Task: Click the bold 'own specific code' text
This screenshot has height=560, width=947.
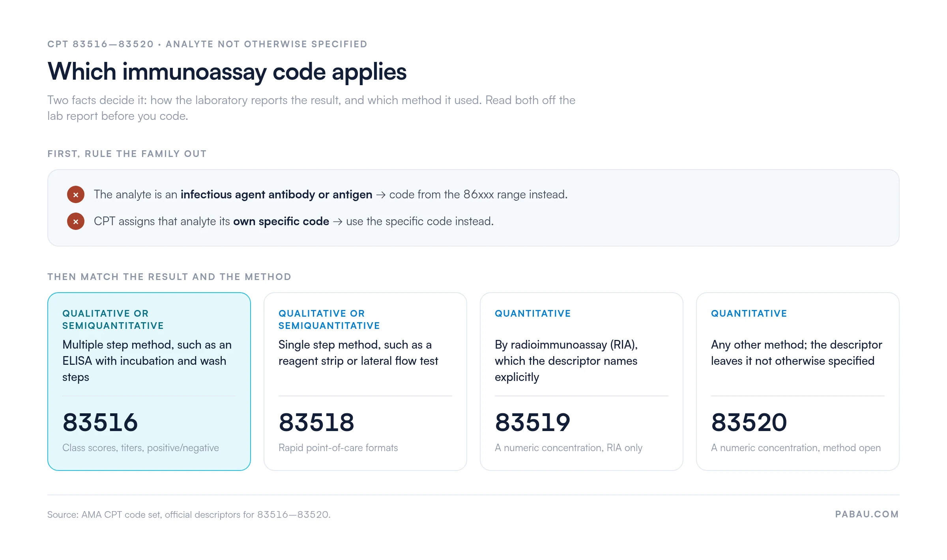Action: pos(281,221)
